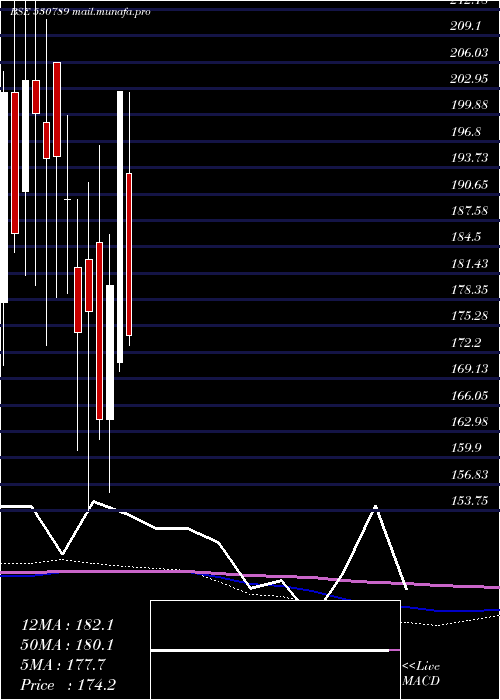Click the mail.munafa.pro chart title text
This screenshot has width=500, height=700.
(x=111, y=12)
